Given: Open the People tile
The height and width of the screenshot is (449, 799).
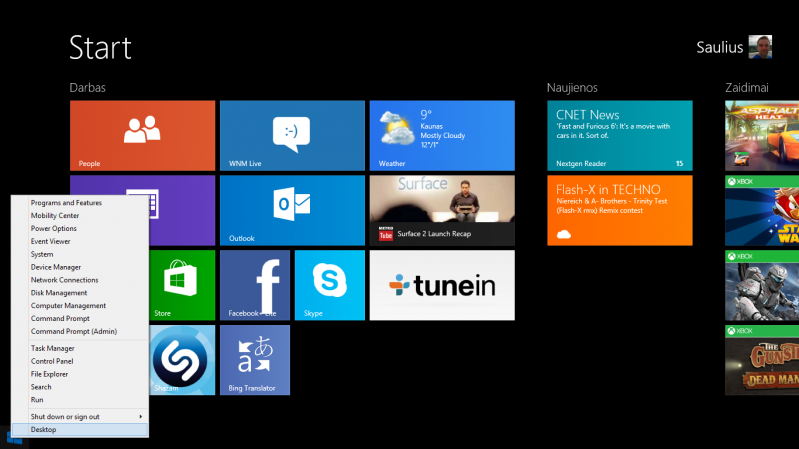Looking at the screenshot, I should [142, 135].
